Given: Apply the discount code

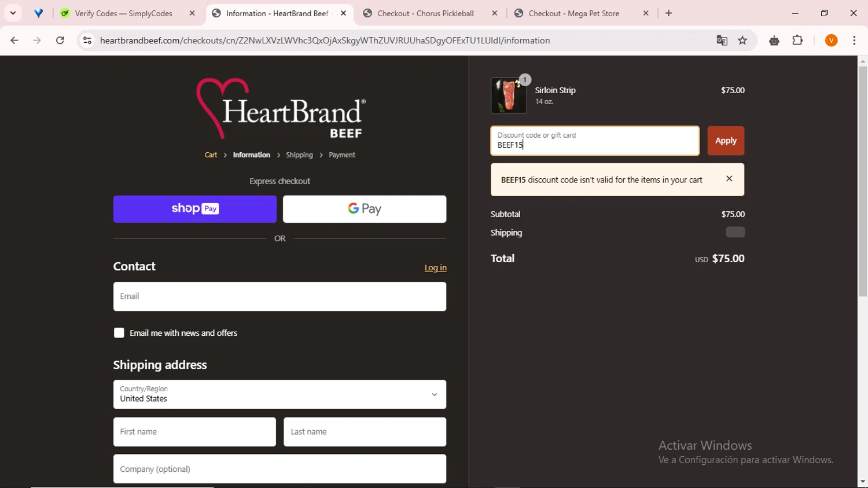Looking at the screenshot, I should [726, 141].
